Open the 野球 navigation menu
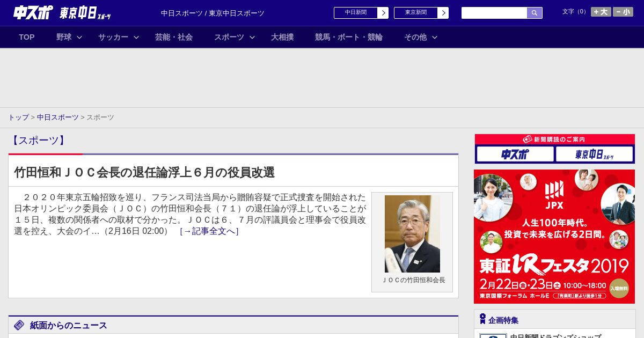The image size is (644, 338). coord(64,37)
